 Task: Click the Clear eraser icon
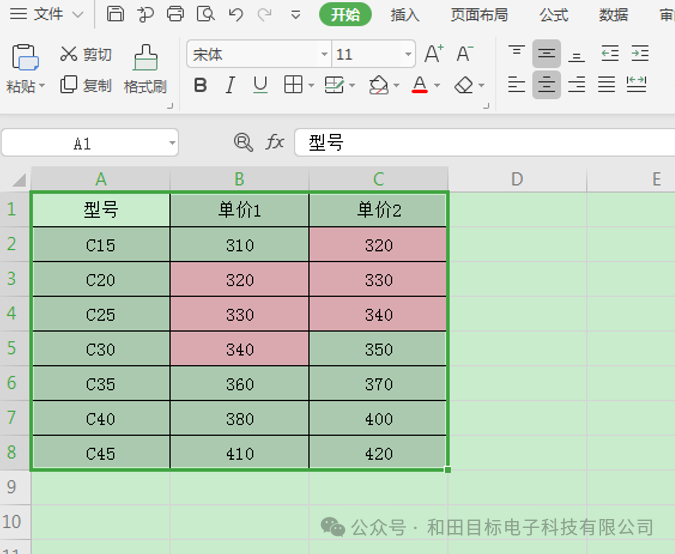[464, 85]
